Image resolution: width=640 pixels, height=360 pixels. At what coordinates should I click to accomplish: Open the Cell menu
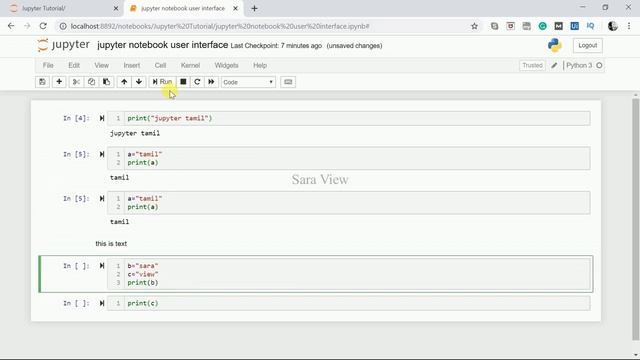(x=160, y=65)
